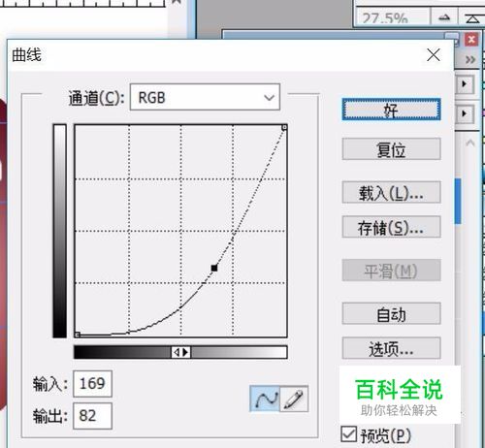Click the 输出 output value field
The height and width of the screenshot is (448, 485).
tap(92, 416)
